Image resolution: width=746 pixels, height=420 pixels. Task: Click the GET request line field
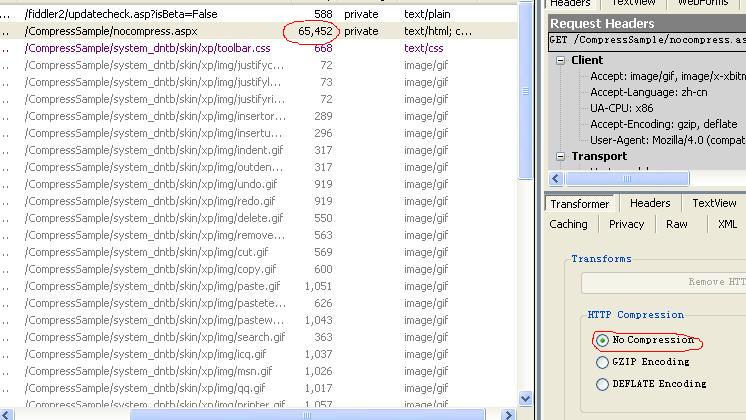click(647, 41)
